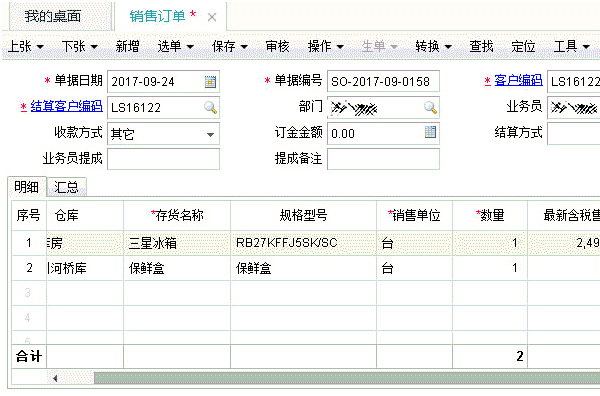The image size is (600, 396).
Task: Click the 新增 toolbar button
Action: [x=127, y=47]
